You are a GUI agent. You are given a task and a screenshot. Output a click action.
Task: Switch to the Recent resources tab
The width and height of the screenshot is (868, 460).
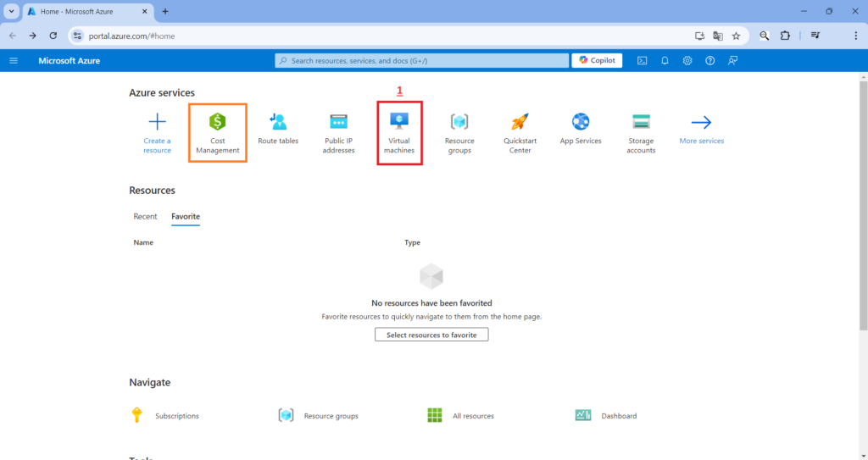coord(145,217)
